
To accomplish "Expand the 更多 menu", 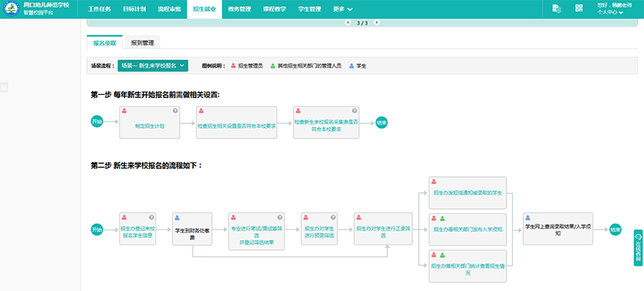I will coord(343,9).
